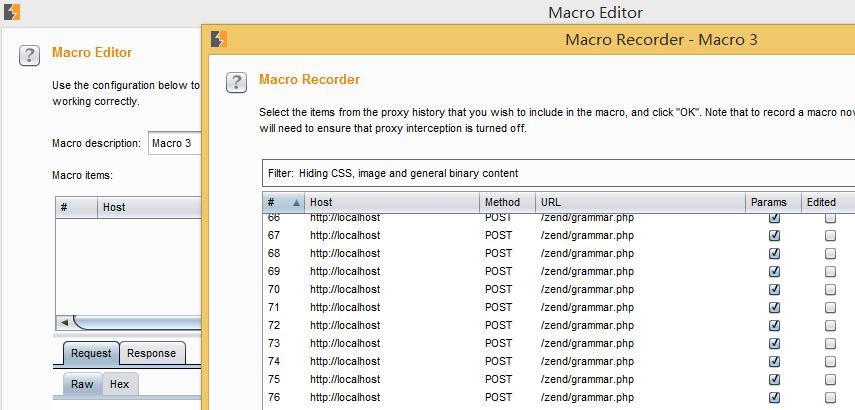Click the Macro Editor help question-mark icon
Screen dimensions: 855x410
29,56
